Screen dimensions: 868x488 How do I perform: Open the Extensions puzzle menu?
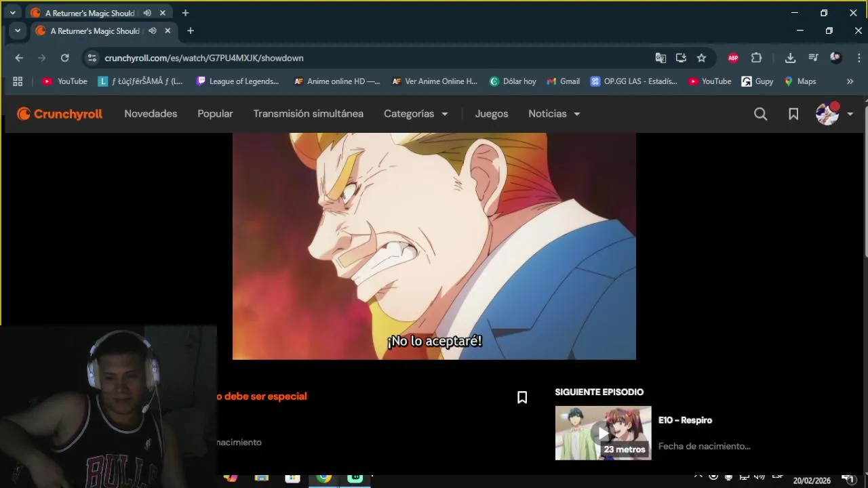[757, 58]
